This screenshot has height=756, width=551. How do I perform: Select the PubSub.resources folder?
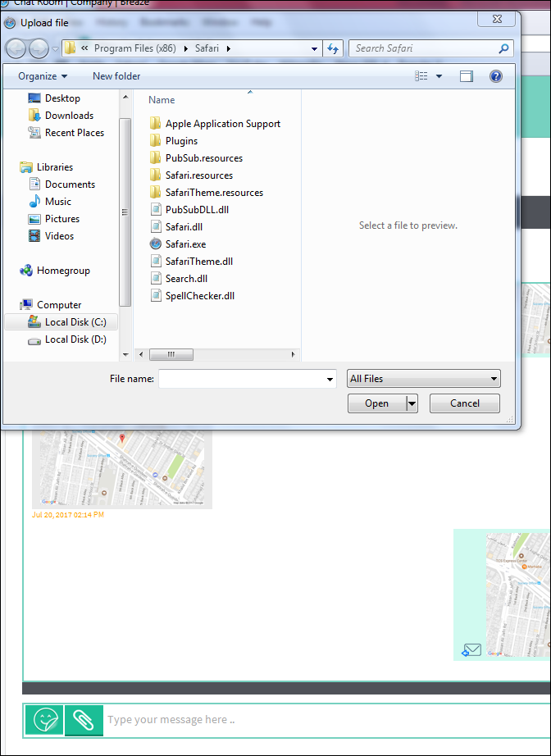point(196,158)
